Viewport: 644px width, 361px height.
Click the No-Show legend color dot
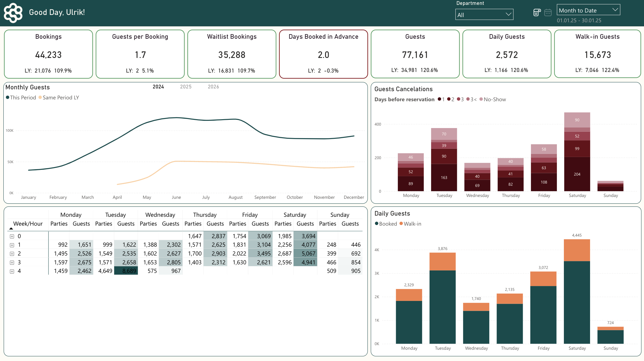pyautogui.click(x=481, y=99)
